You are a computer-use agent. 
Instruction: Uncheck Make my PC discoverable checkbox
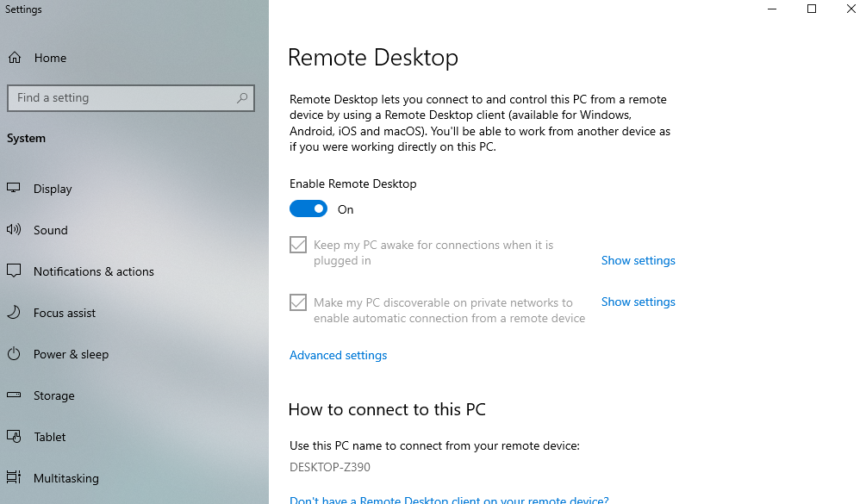(298, 302)
